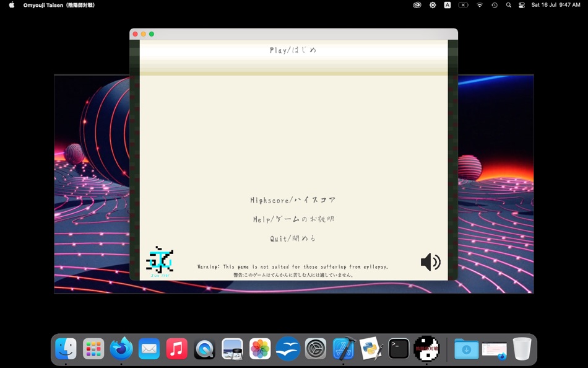Launch QuickTime Player from the Dock
588x368 pixels.
(x=204, y=348)
